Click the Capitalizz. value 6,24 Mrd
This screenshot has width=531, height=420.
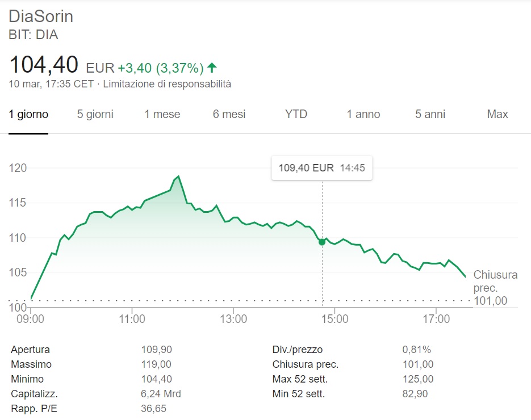tap(161, 393)
